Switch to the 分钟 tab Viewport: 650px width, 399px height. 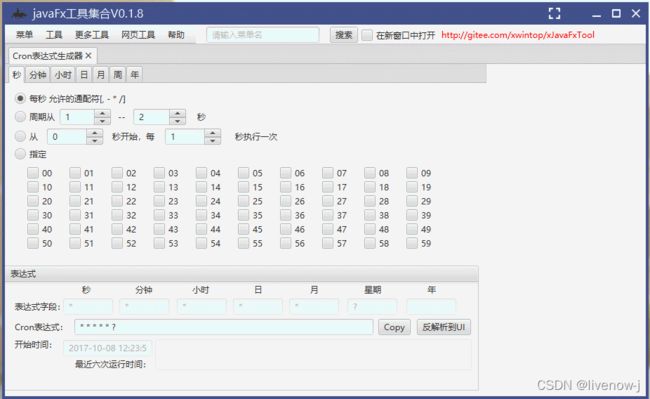(38, 75)
